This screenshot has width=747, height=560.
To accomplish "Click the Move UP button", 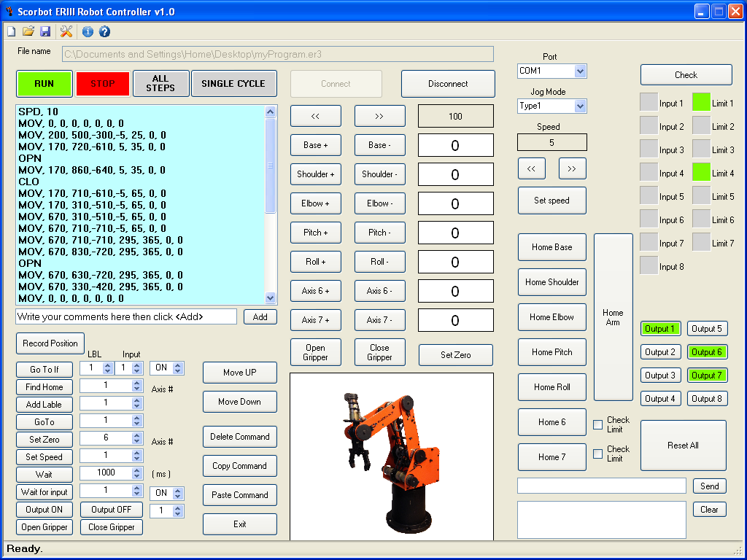I will pos(240,373).
